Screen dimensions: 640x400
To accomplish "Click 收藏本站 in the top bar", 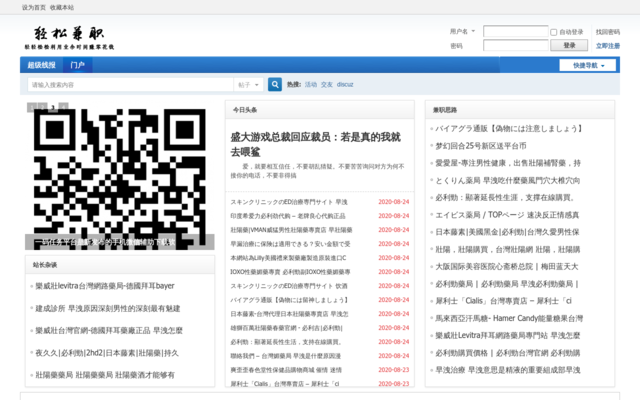I will pyautogui.click(x=62, y=7).
